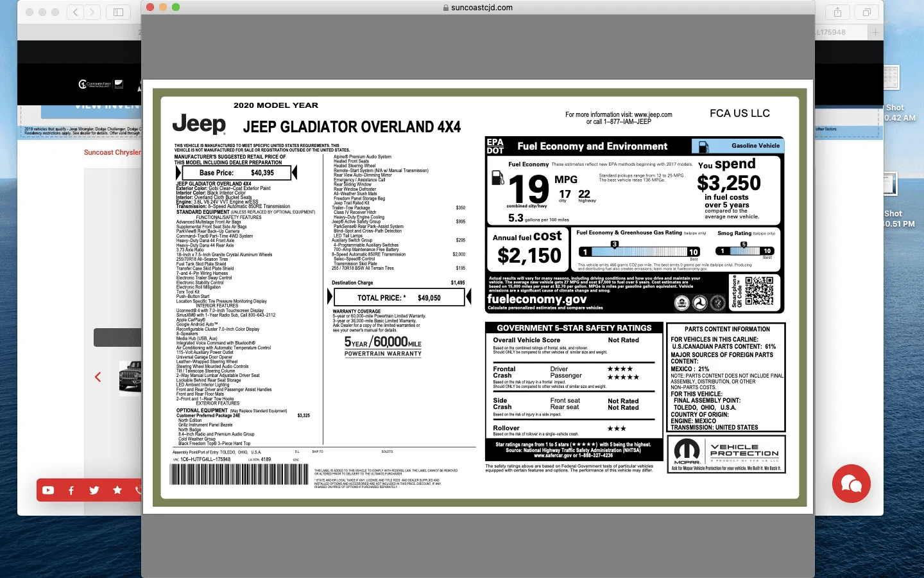The height and width of the screenshot is (578, 924).
Task: Go forward in the background Safari window
Action: tap(92, 12)
